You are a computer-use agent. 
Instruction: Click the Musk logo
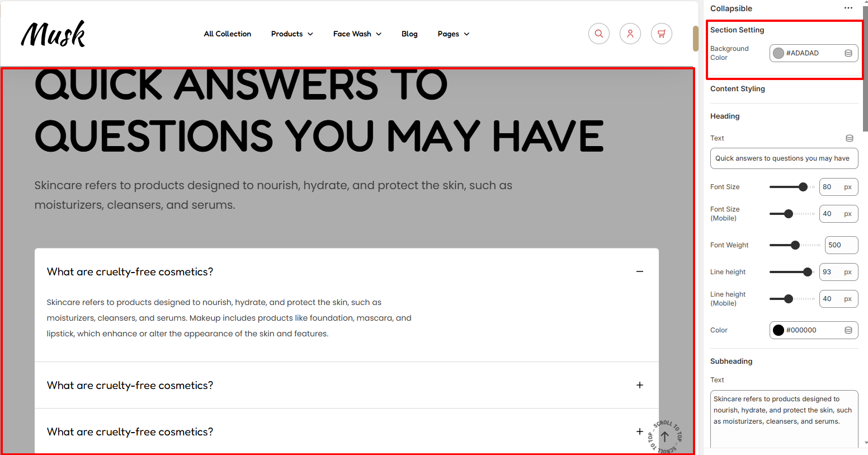pos(53,34)
